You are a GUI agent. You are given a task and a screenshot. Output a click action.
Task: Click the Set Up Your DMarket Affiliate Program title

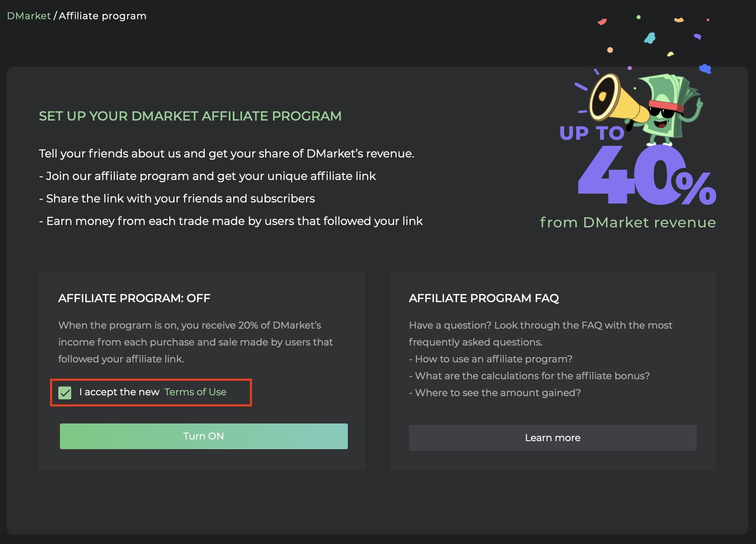pos(190,116)
